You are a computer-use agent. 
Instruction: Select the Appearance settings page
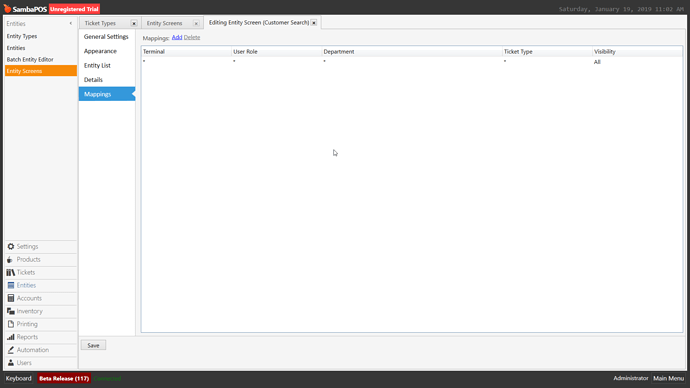coord(100,51)
